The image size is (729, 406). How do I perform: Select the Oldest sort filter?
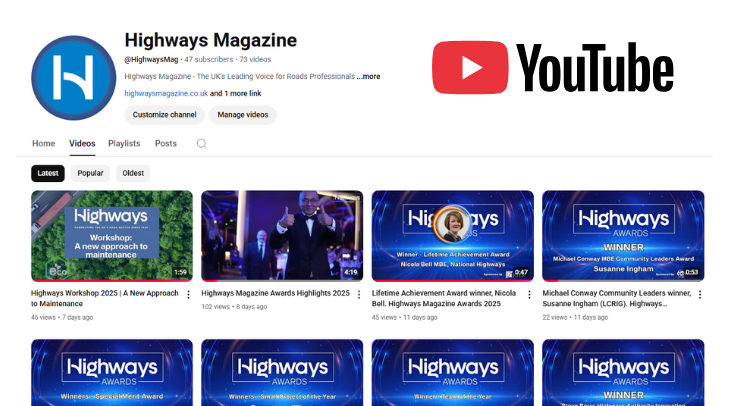(133, 173)
